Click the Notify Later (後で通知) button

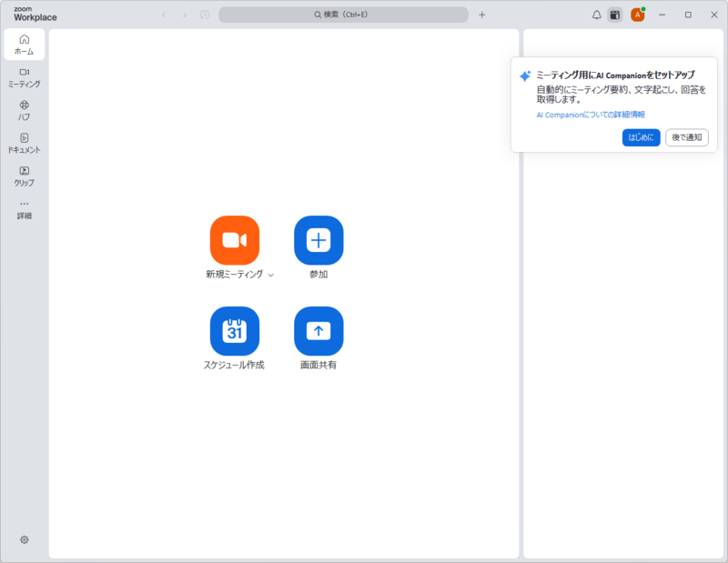[686, 137]
